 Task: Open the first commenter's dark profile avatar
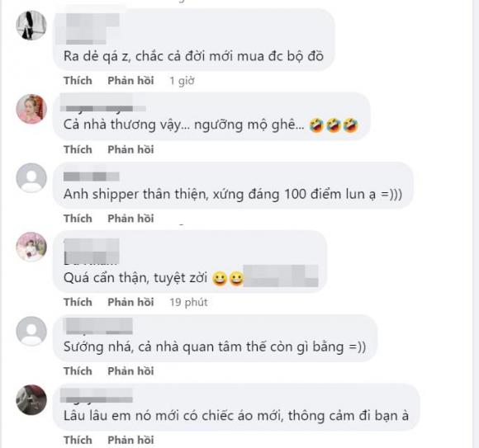pyautogui.click(x=31, y=25)
